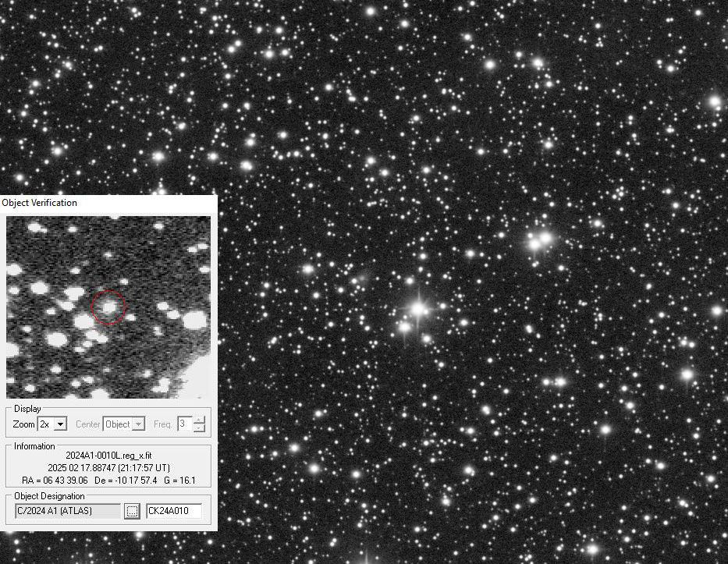
Task: Click the file name 2024A1-0010L.reg_x.fit
Action: [x=108, y=456]
